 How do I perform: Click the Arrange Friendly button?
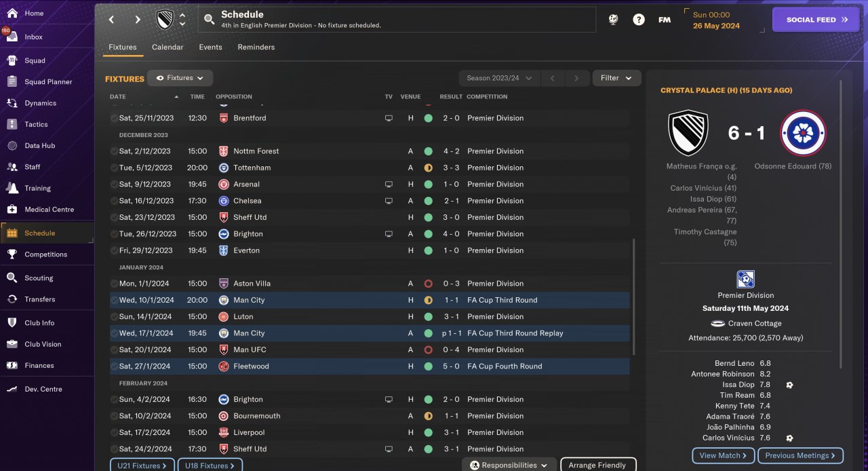(x=597, y=465)
